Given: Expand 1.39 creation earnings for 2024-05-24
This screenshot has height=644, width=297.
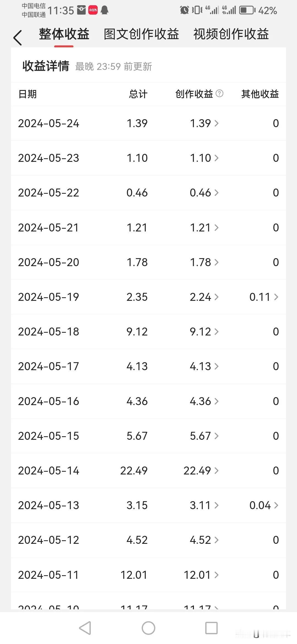Looking at the screenshot, I should point(204,123).
